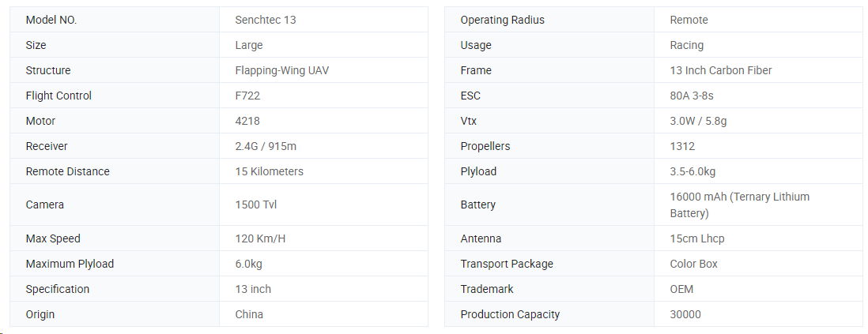Click the Senchtec 13 model value
The width and height of the screenshot is (868, 334).
pos(265,20)
